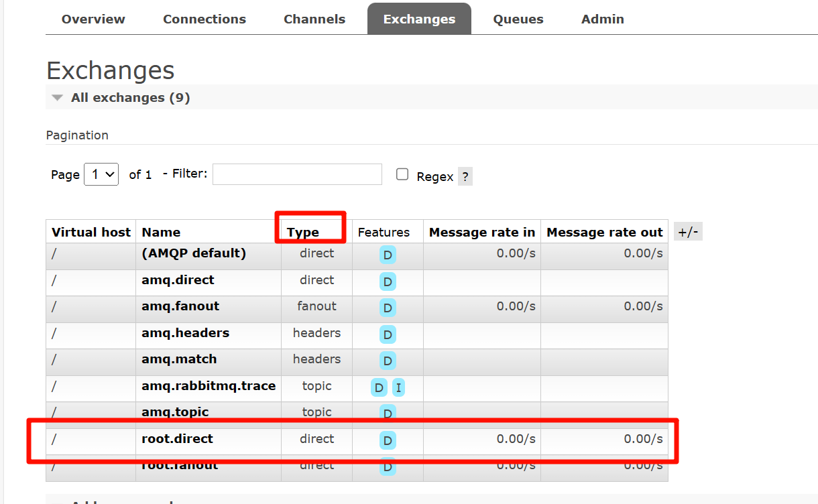Open the root.direct exchange link
This screenshot has width=818, height=504.
tap(177, 439)
